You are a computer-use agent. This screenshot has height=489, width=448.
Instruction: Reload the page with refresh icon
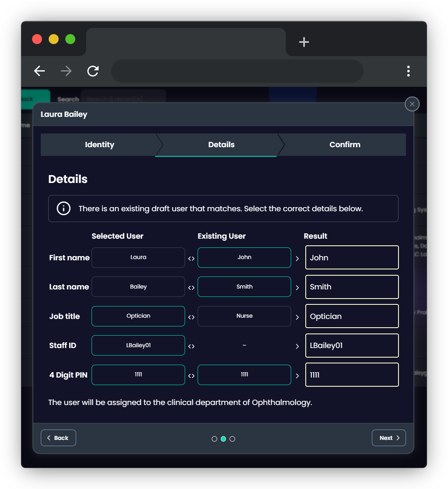[x=93, y=71]
